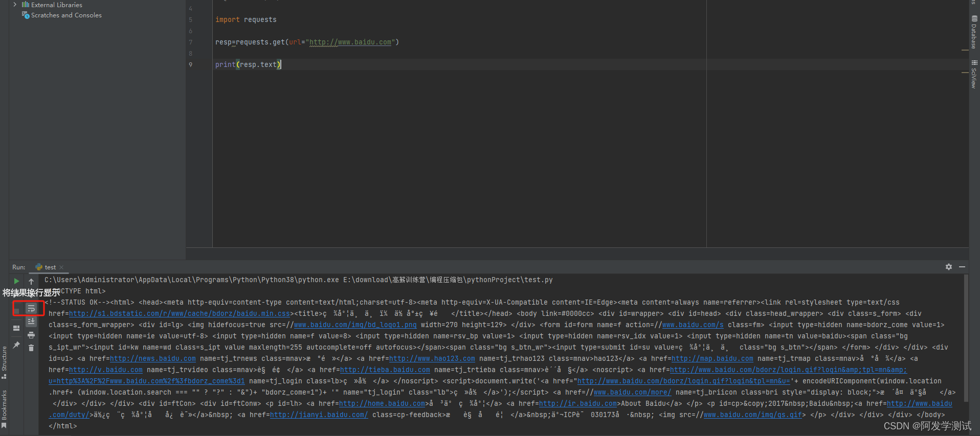Open map.baidu.com link in output
980x436 pixels.
[x=712, y=359]
